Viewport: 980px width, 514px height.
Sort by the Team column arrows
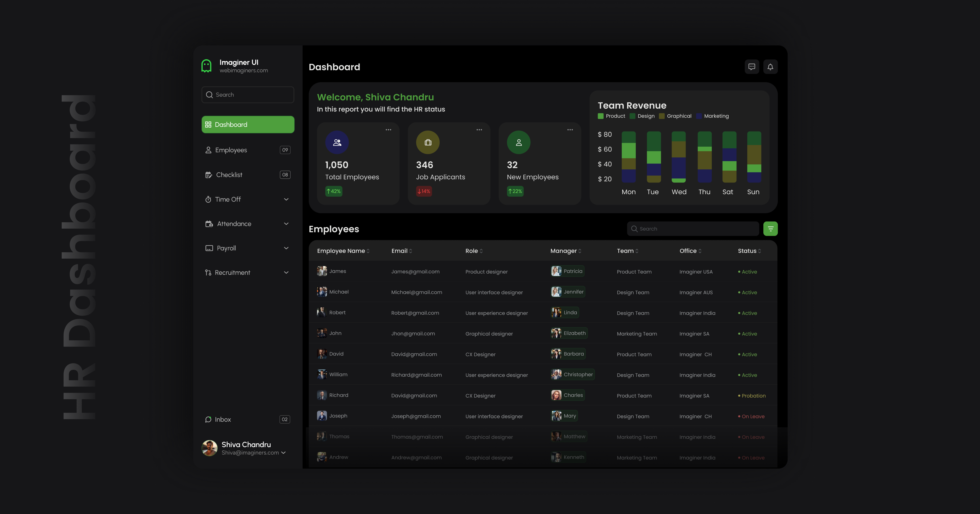tap(637, 251)
